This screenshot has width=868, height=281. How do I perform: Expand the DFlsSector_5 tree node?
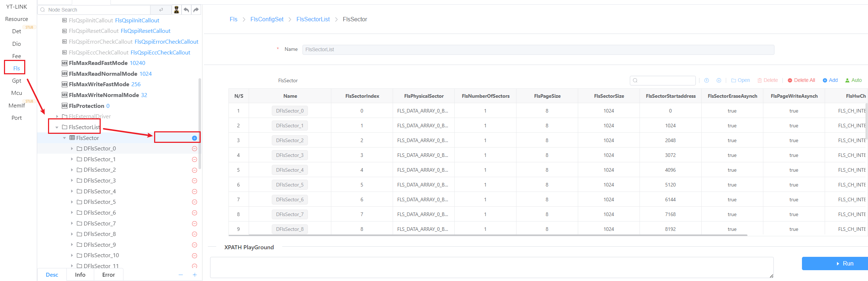click(x=72, y=202)
